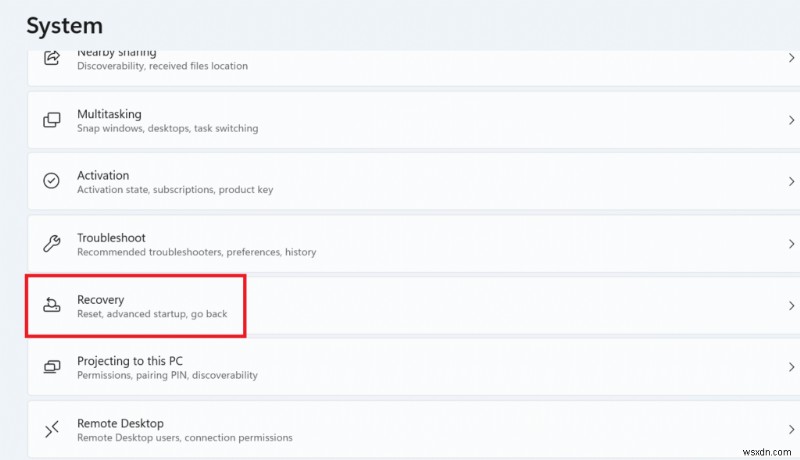Open Activation via its right chevron
Image resolution: width=800 pixels, height=460 pixels.
pos(791,182)
